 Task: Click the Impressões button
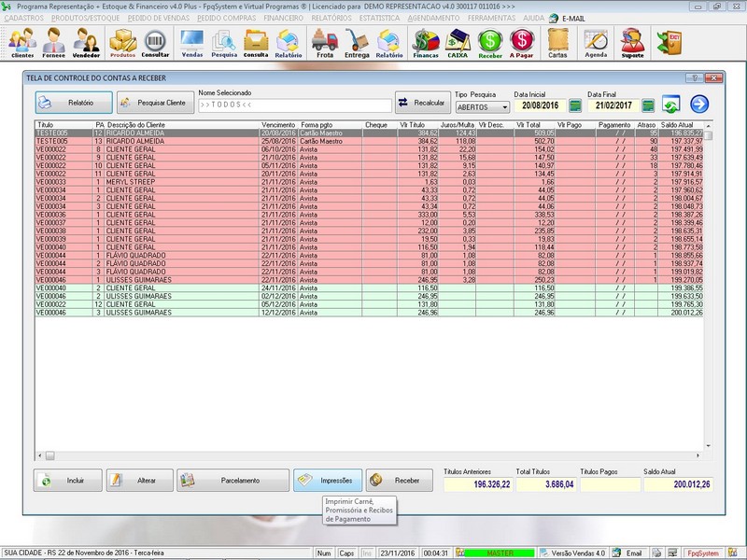(x=328, y=481)
